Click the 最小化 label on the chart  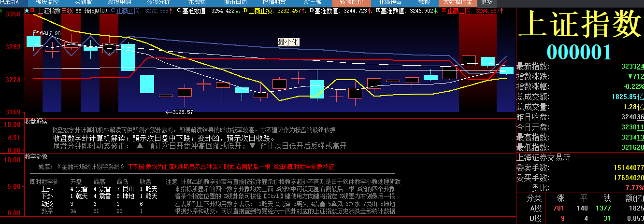[x=288, y=42]
